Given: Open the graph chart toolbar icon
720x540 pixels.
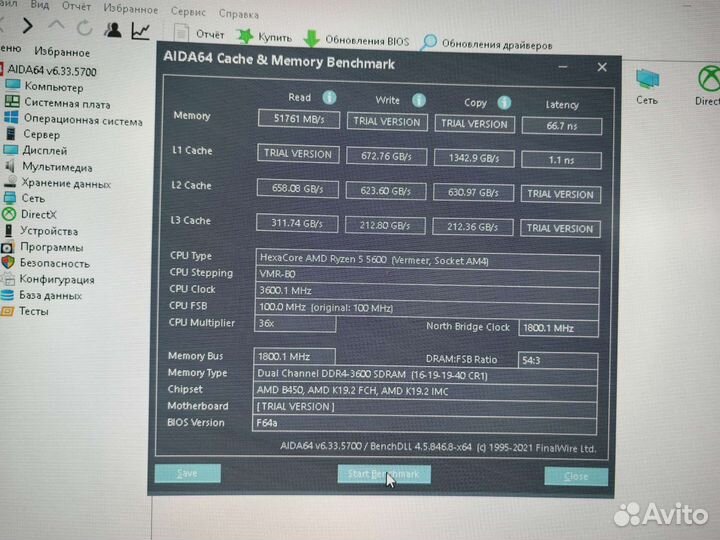Looking at the screenshot, I should click(141, 31).
